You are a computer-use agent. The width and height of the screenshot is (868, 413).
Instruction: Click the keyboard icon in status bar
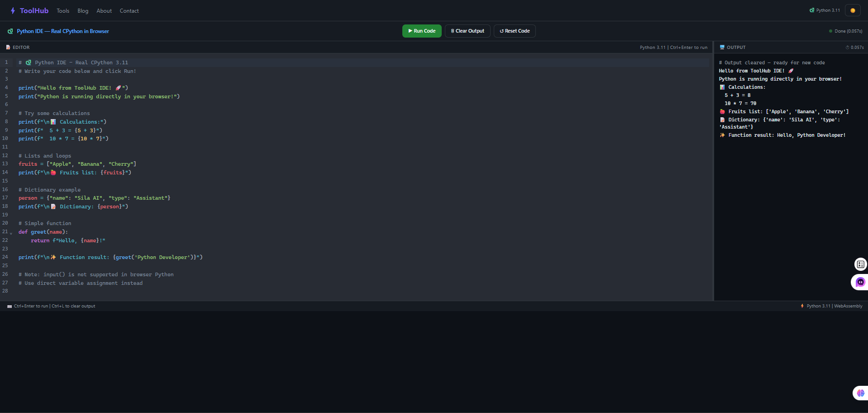pyautogui.click(x=10, y=307)
